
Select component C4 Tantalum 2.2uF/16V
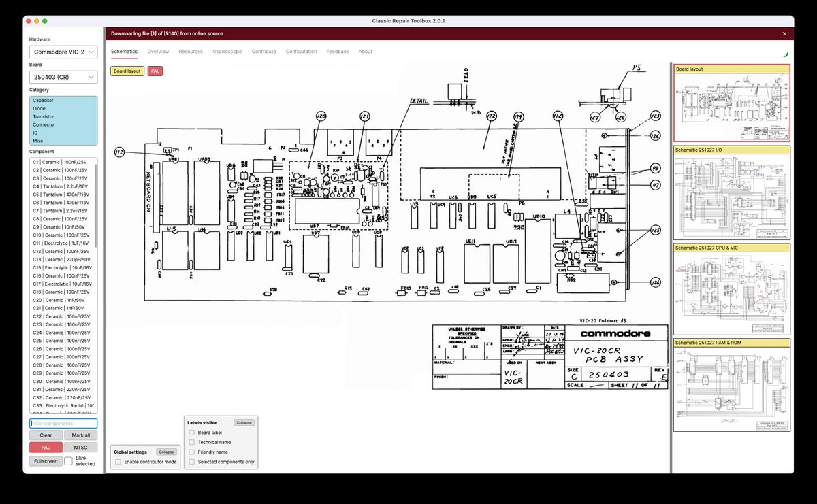62,186
